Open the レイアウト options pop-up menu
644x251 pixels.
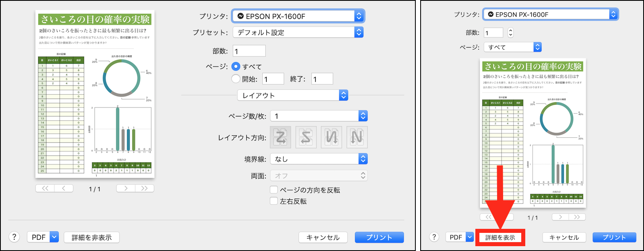pos(293,95)
